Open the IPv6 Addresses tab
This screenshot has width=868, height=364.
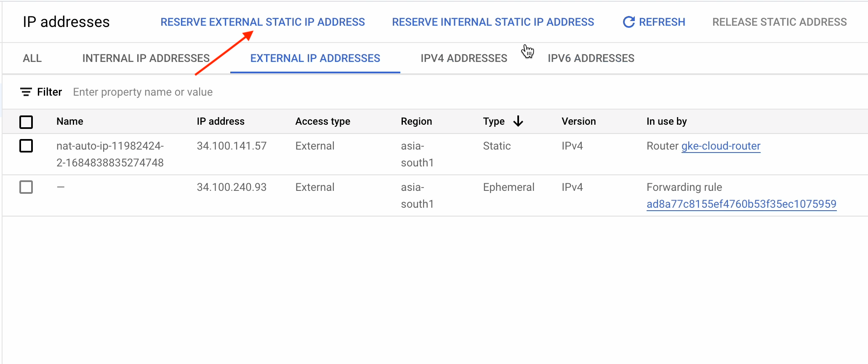[x=591, y=58]
